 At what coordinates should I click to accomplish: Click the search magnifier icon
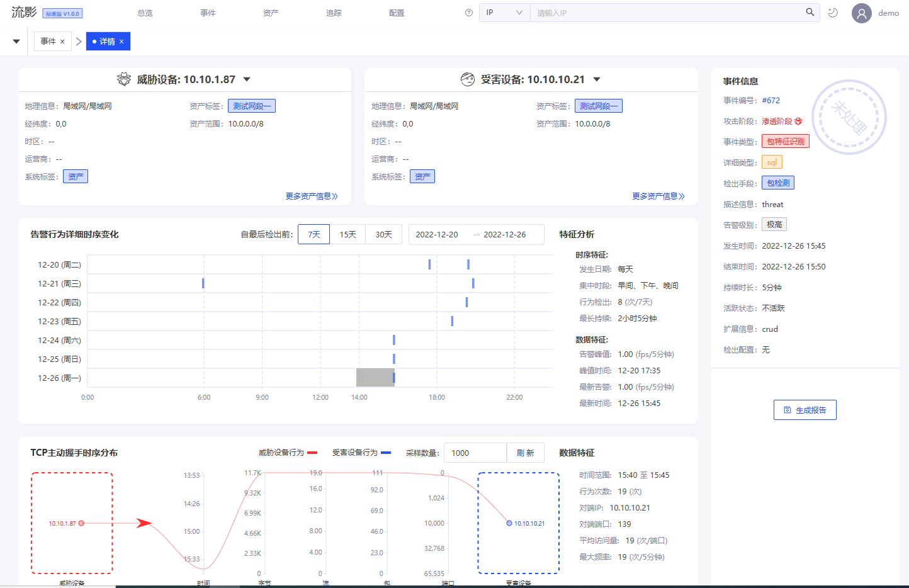point(810,12)
